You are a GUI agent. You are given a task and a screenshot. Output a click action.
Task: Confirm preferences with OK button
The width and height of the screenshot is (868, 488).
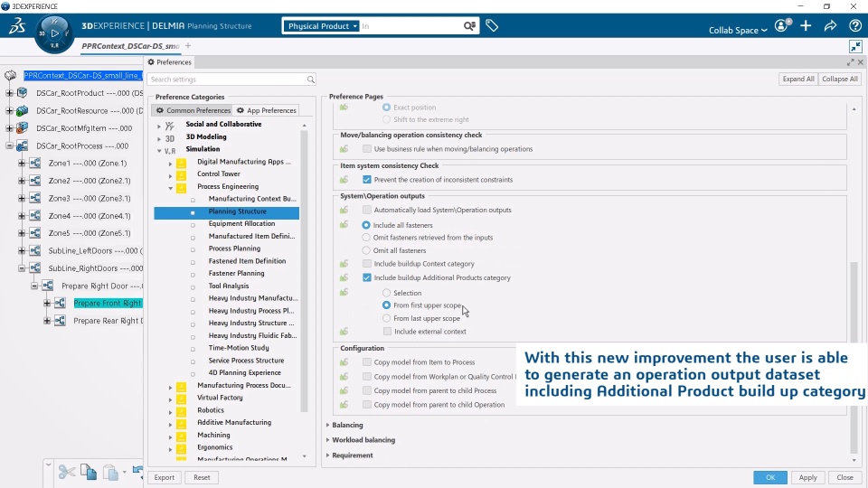point(770,477)
